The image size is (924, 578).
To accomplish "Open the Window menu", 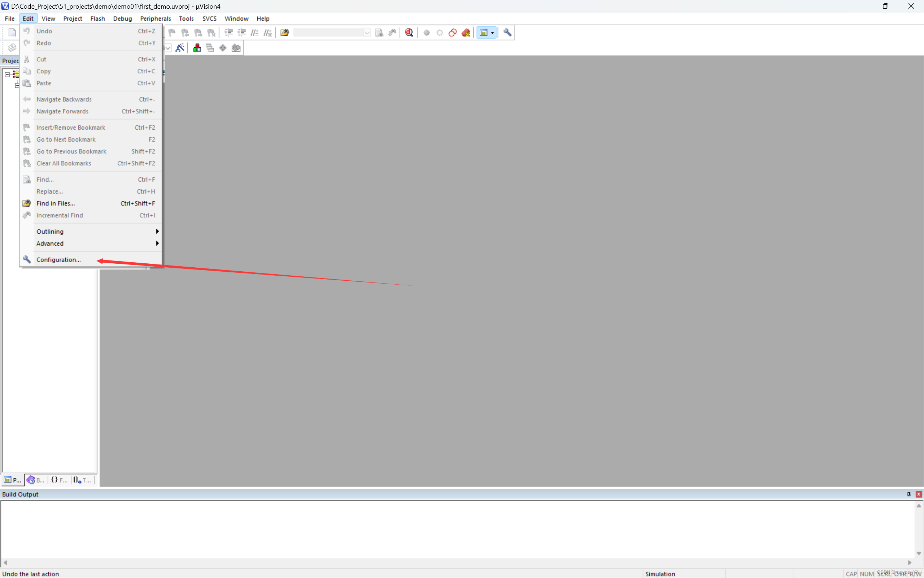I will tap(236, 18).
